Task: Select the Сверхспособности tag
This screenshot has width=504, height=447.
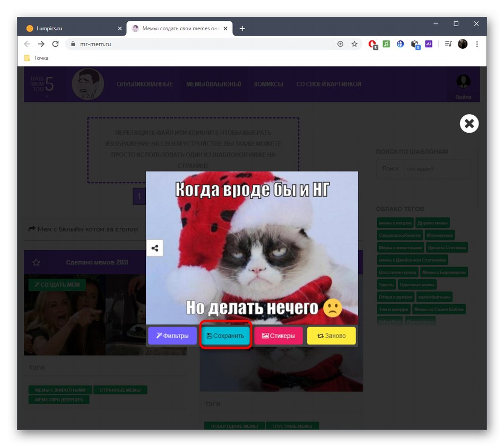Action: point(399,235)
